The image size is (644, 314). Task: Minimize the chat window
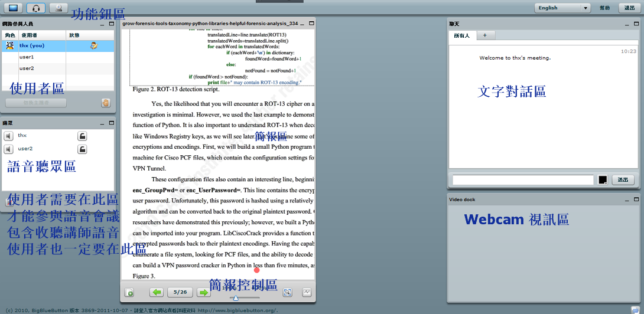tap(626, 24)
